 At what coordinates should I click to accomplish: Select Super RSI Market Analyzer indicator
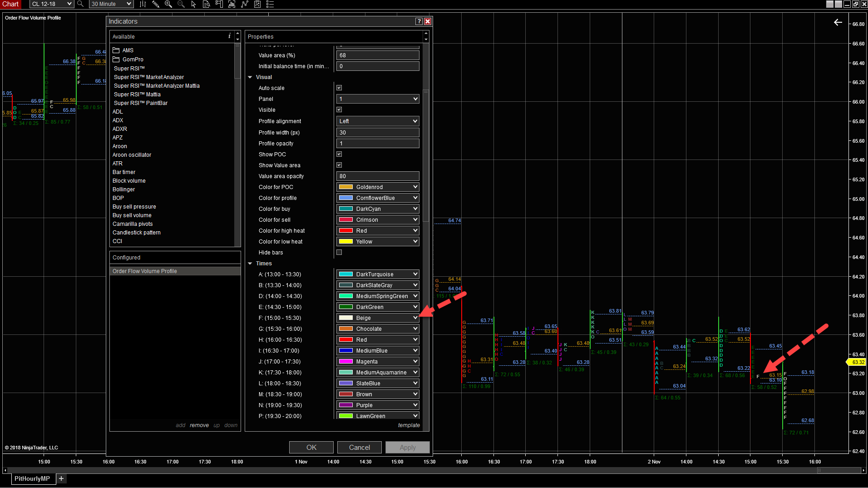(149, 77)
